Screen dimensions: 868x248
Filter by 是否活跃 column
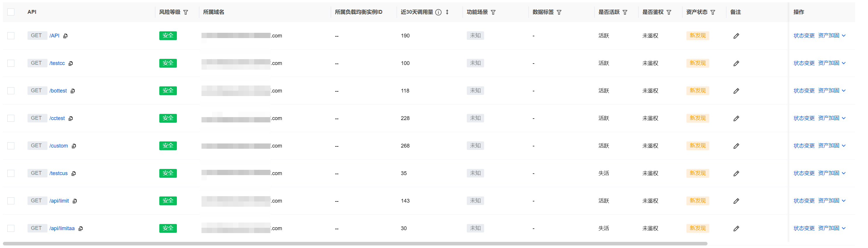pyautogui.click(x=625, y=12)
